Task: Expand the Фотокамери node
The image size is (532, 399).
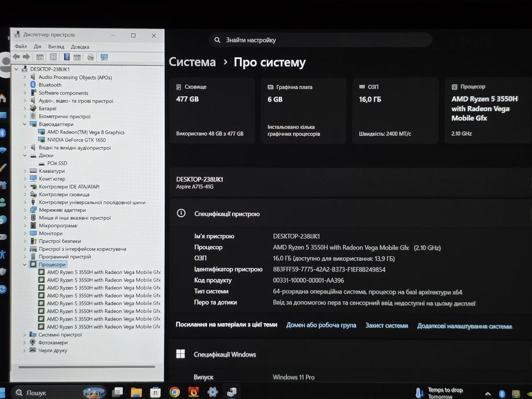Action: pos(25,343)
